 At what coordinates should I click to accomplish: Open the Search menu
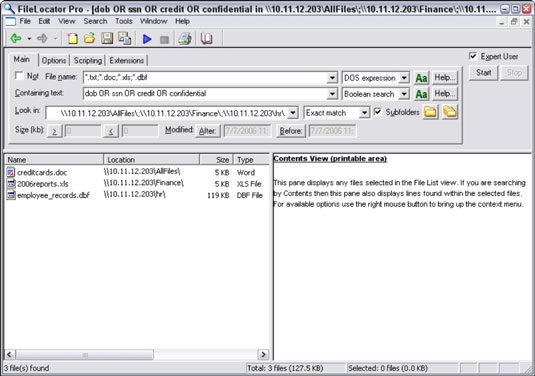coord(95,21)
